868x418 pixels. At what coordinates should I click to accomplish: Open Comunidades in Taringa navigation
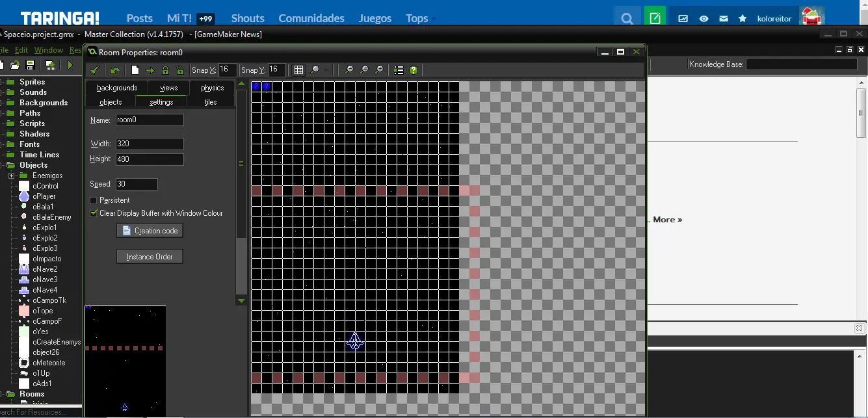tap(311, 18)
